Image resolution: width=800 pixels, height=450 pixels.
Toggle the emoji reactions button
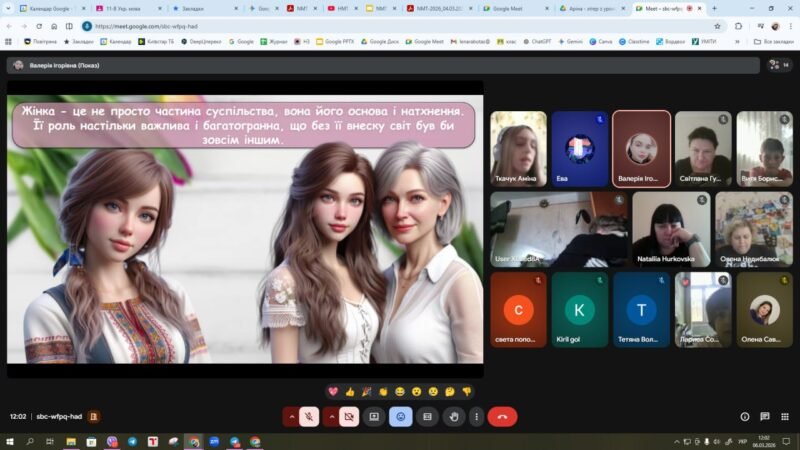pyautogui.click(x=400, y=417)
